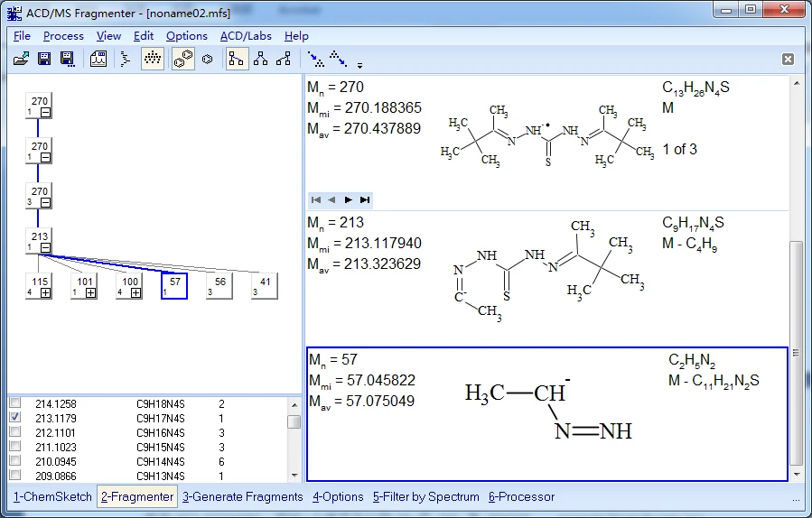The image size is (812, 518).
Task: Open the View menu
Action: 108,36
